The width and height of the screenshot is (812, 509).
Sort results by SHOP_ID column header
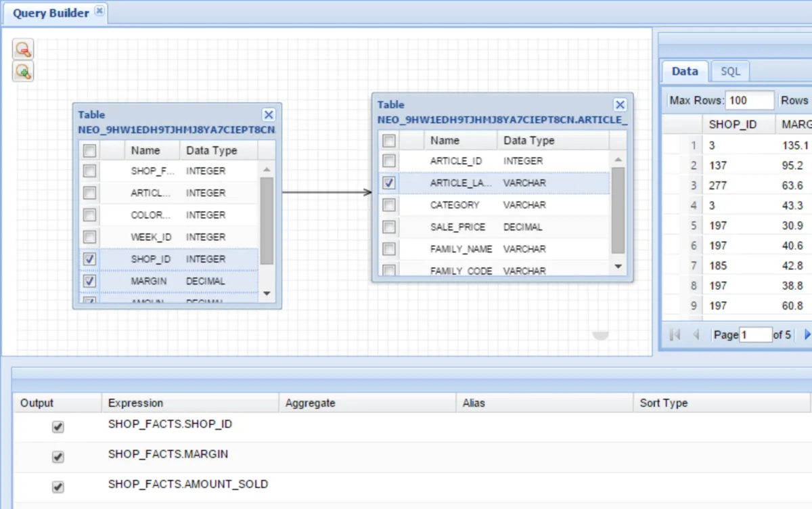[732, 125]
